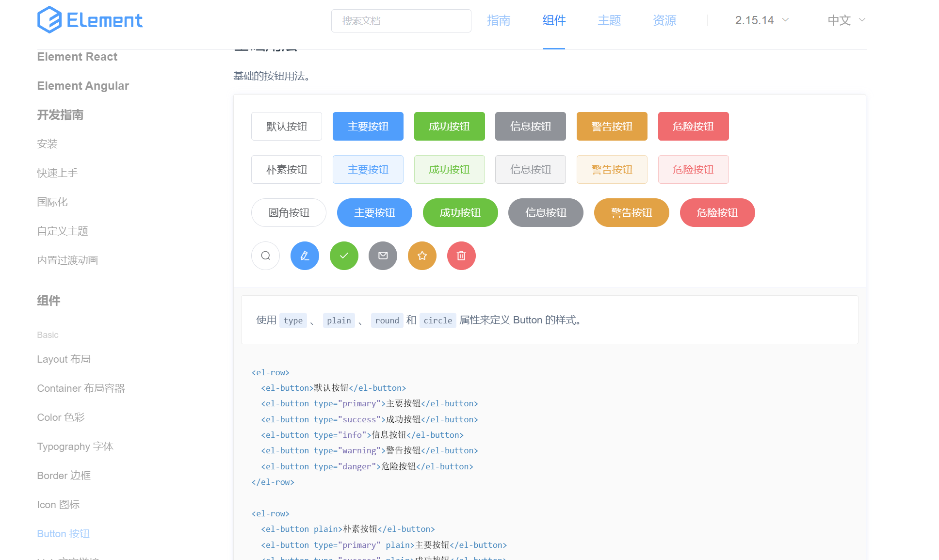The width and height of the screenshot is (939, 560).
Task: Click the solid blue 主要按钮 button
Action: 368,126
